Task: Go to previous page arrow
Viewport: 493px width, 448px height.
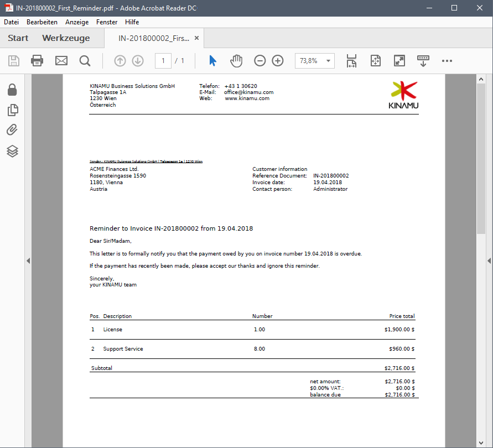Action: tap(120, 61)
